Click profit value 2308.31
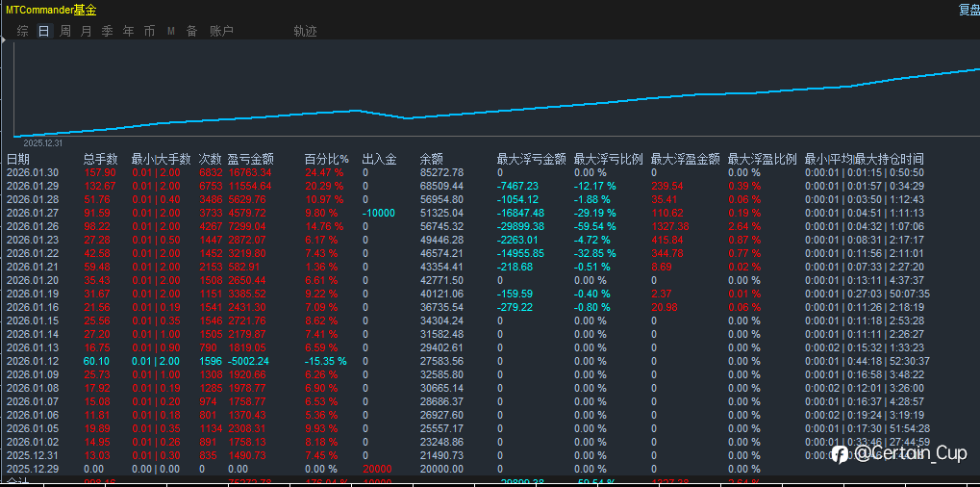Viewport: 980px width, 487px height. pos(247,428)
